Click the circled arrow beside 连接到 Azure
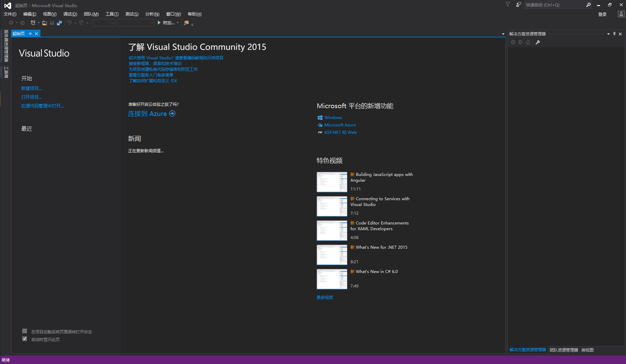Screen dimensions: 626x364 (x=172, y=114)
